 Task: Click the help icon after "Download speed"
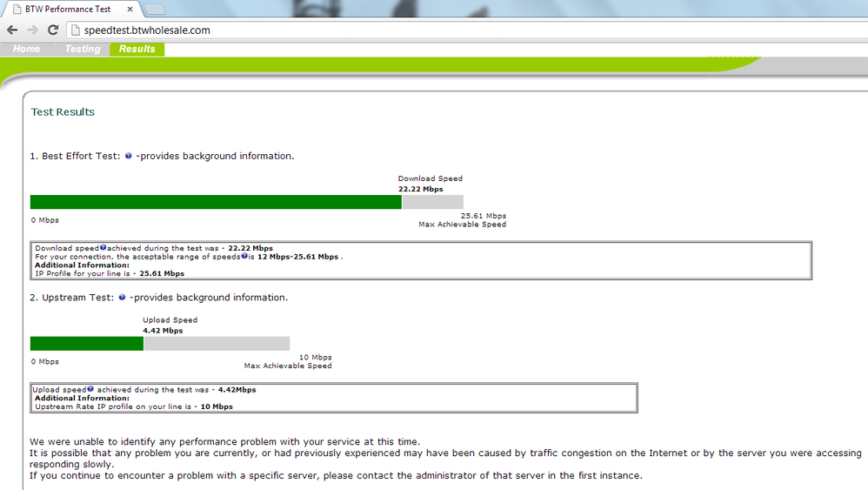pyautogui.click(x=103, y=247)
